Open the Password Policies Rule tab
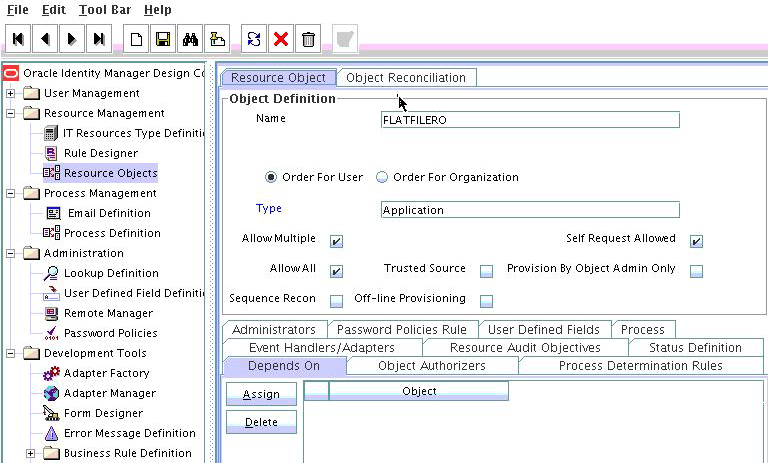 402,329
